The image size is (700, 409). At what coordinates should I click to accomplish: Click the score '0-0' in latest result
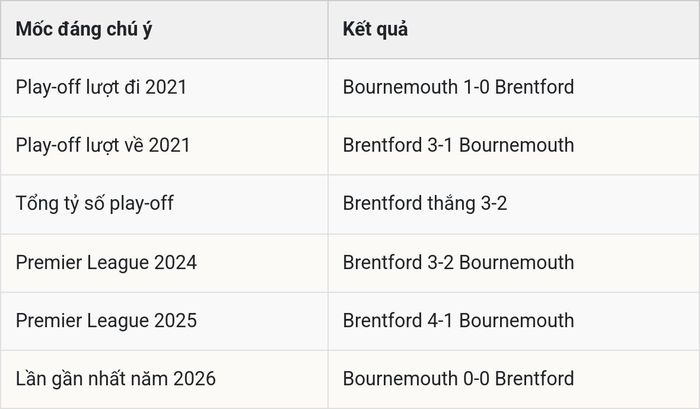[x=476, y=379]
